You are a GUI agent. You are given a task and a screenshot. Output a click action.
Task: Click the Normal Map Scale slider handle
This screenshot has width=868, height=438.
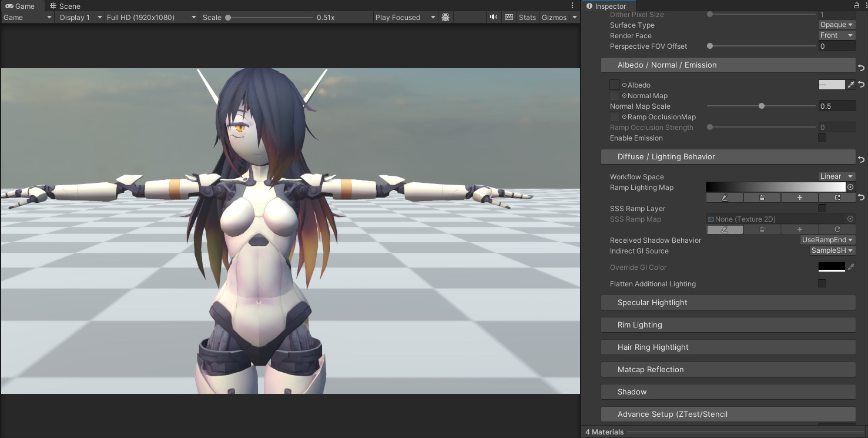[762, 106]
